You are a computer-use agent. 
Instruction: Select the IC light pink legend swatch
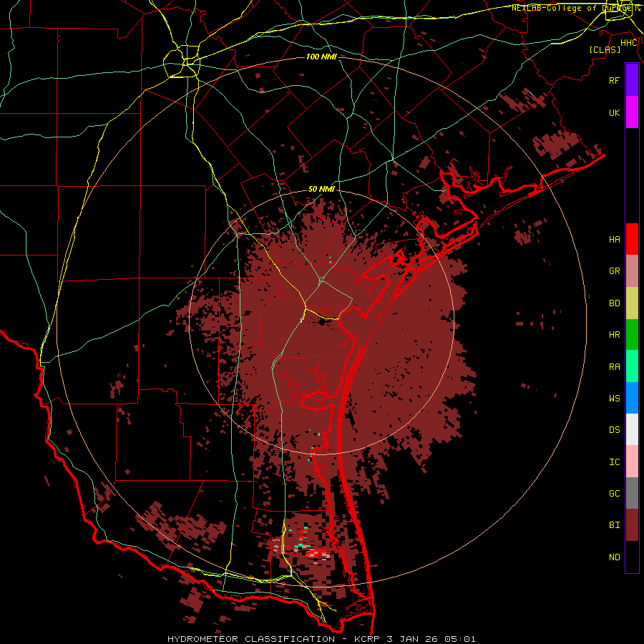632,462
